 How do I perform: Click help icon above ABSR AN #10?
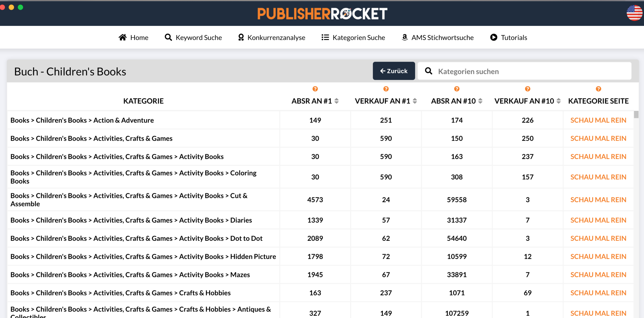(x=457, y=89)
